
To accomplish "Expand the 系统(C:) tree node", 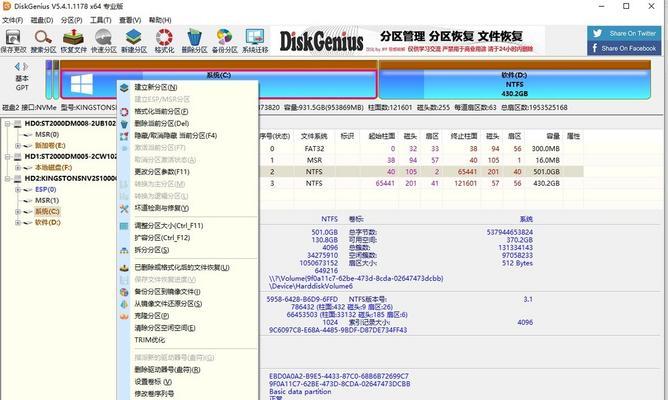I will [18, 212].
